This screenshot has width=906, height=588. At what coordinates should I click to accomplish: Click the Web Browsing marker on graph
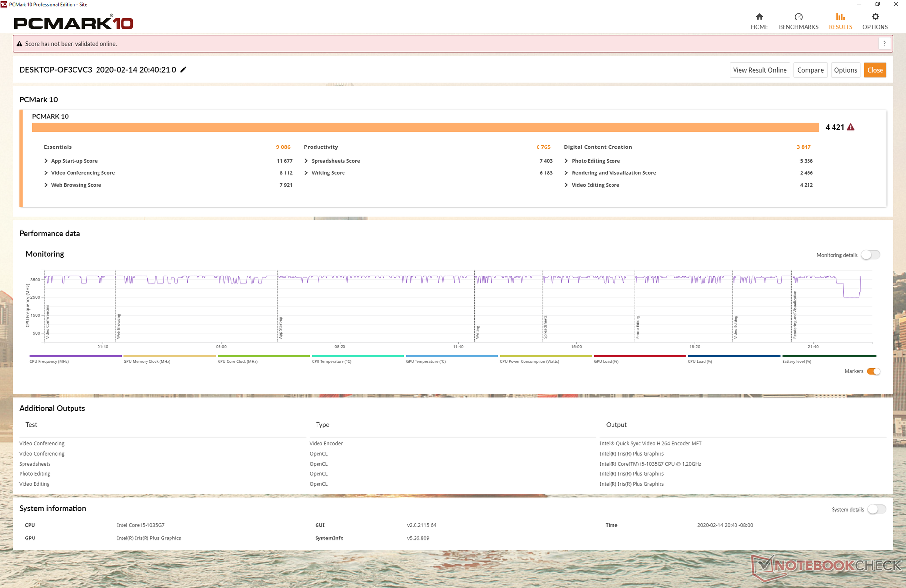(x=118, y=326)
